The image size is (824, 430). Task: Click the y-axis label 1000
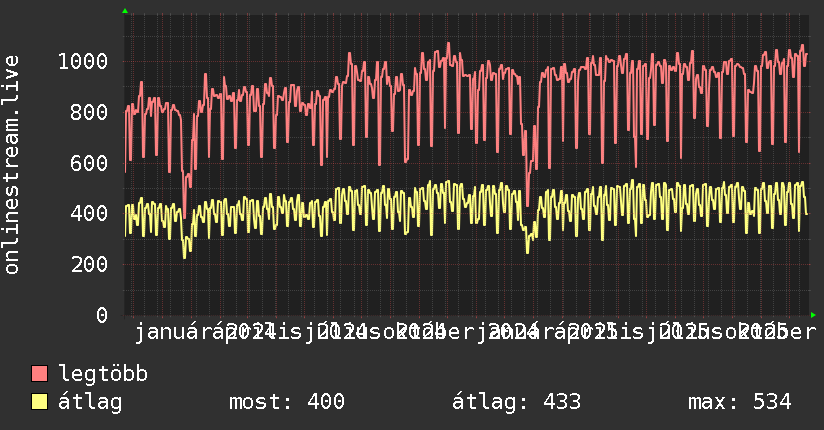point(83,62)
